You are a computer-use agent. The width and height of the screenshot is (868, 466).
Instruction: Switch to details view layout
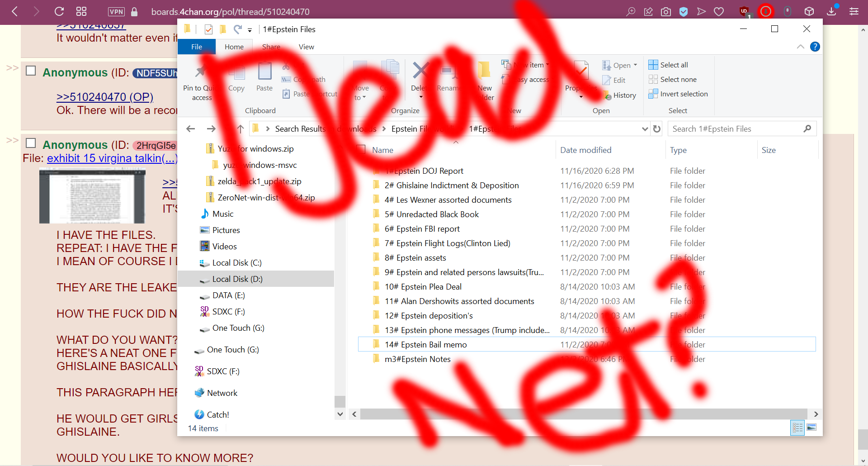tap(797, 428)
